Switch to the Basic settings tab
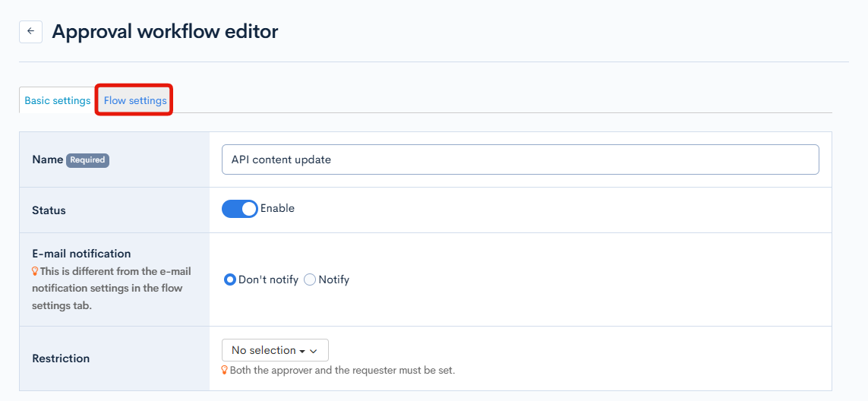This screenshot has width=868, height=401. [x=58, y=100]
